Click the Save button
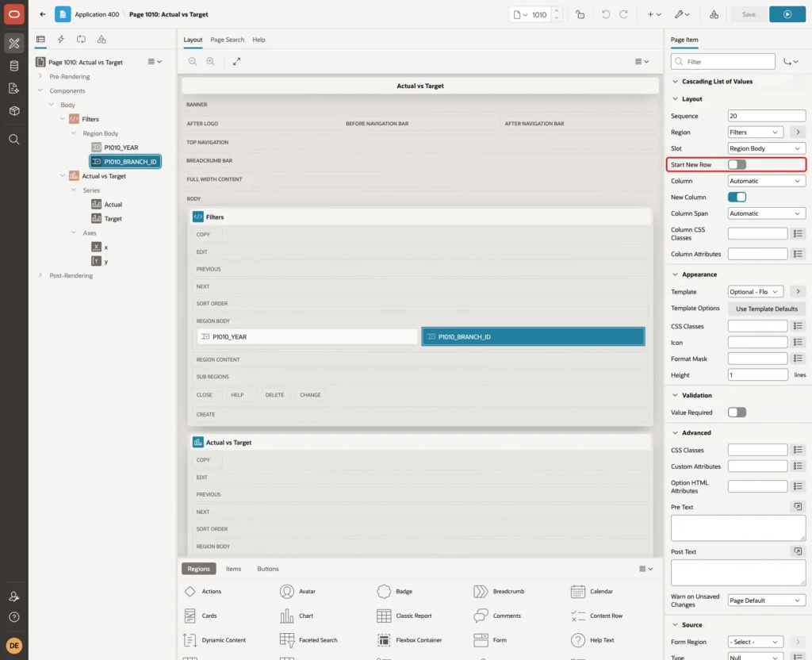812x660 pixels. tap(749, 14)
